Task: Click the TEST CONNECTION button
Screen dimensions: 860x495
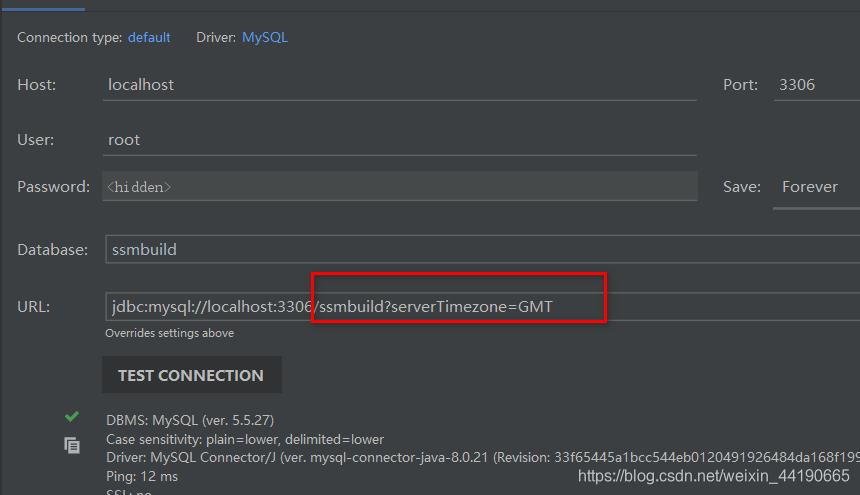Action: coord(191,375)
